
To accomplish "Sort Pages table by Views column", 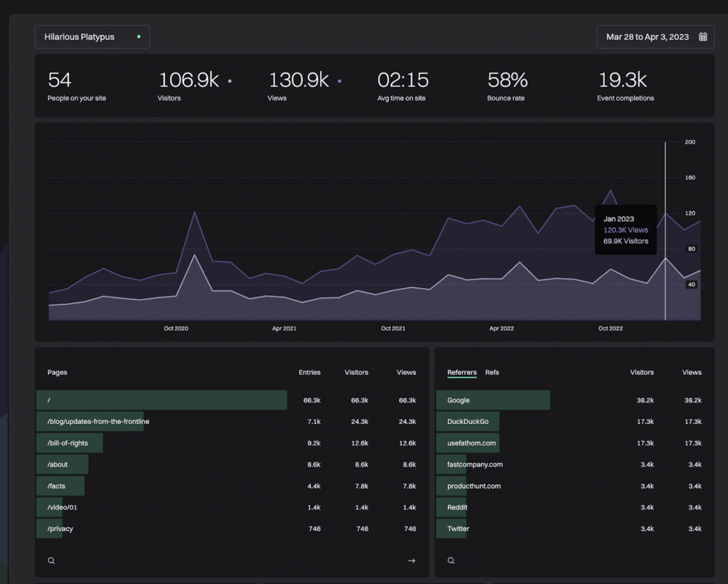I will (406, 373).
